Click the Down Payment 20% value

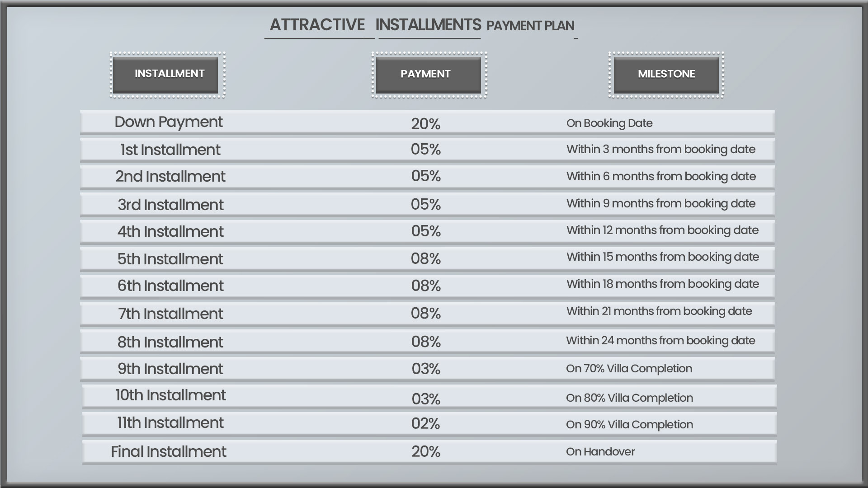click(x=425, y=124)
